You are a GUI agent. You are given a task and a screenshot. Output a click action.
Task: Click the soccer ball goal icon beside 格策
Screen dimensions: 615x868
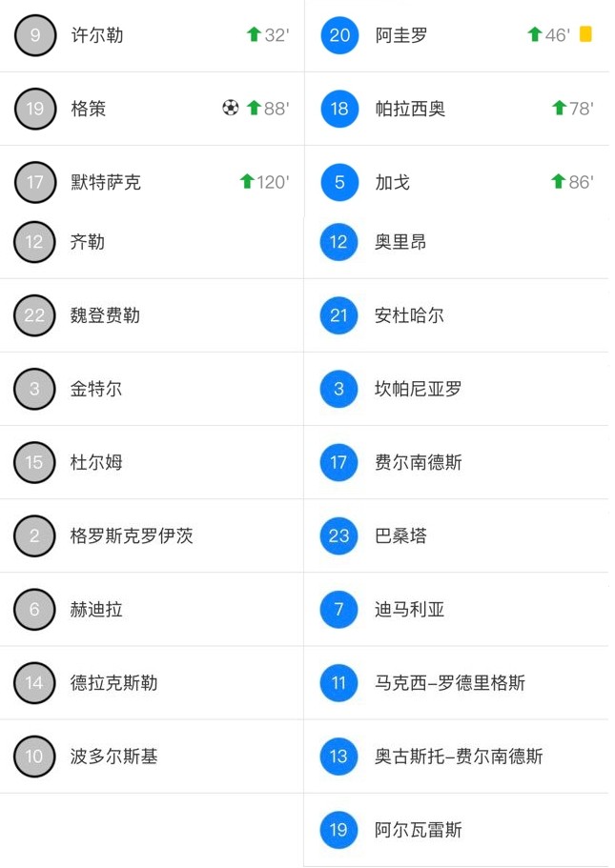pos(230,109)
